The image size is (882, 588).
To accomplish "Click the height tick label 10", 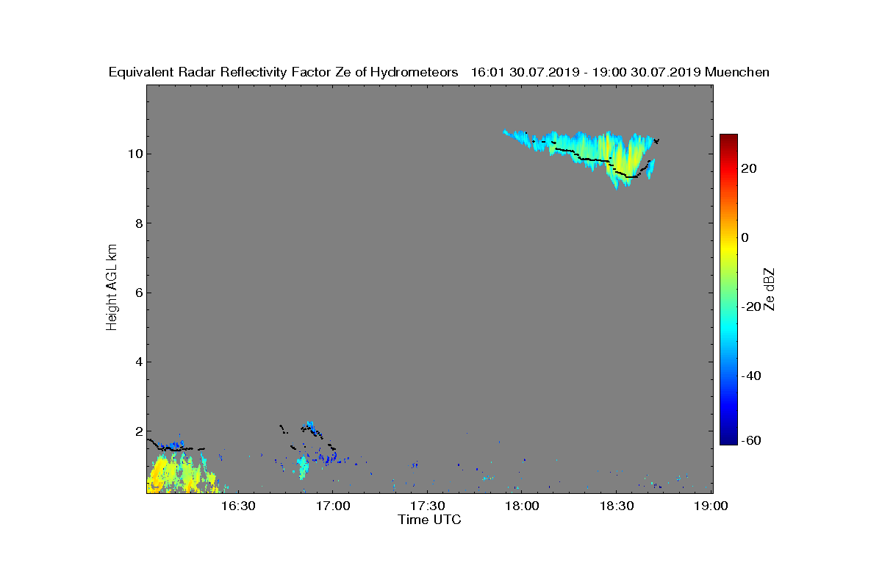I will tap(135, 154).
